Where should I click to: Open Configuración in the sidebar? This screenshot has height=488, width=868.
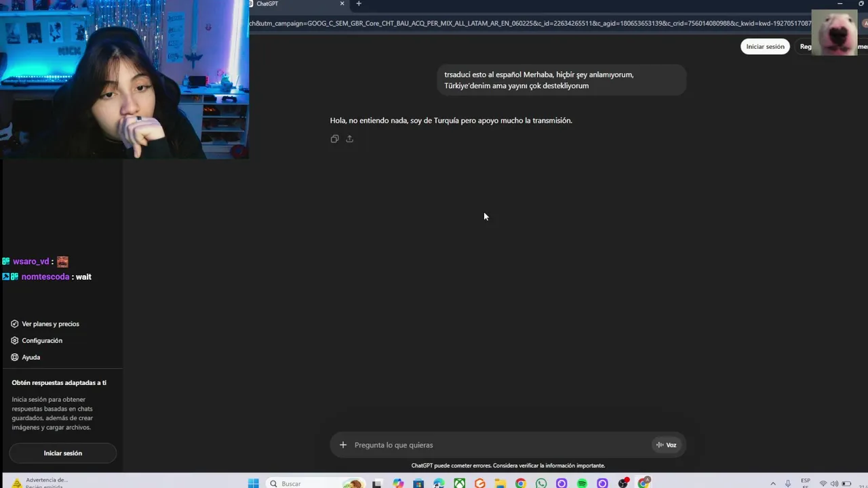pos(37,340)
